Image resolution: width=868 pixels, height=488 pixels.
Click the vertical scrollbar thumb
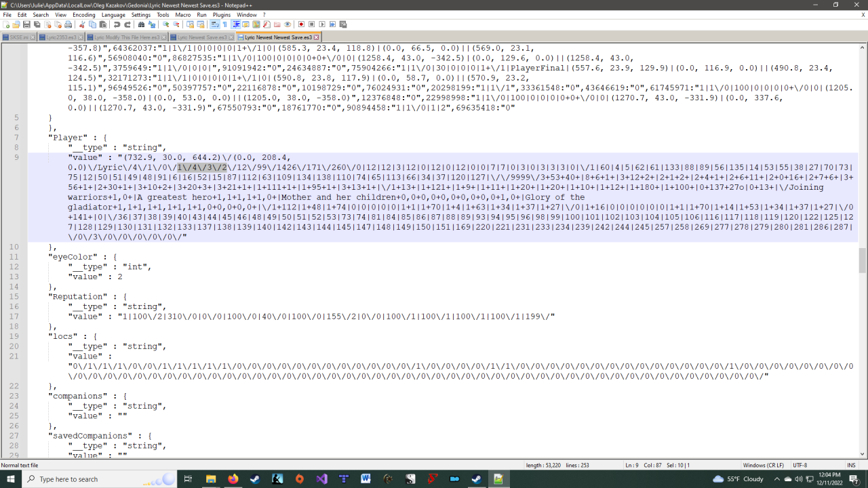[863, 260]
